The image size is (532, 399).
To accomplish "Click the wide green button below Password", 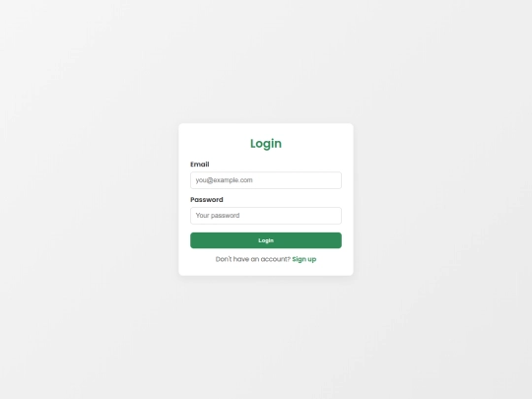I will click(266, 240).
